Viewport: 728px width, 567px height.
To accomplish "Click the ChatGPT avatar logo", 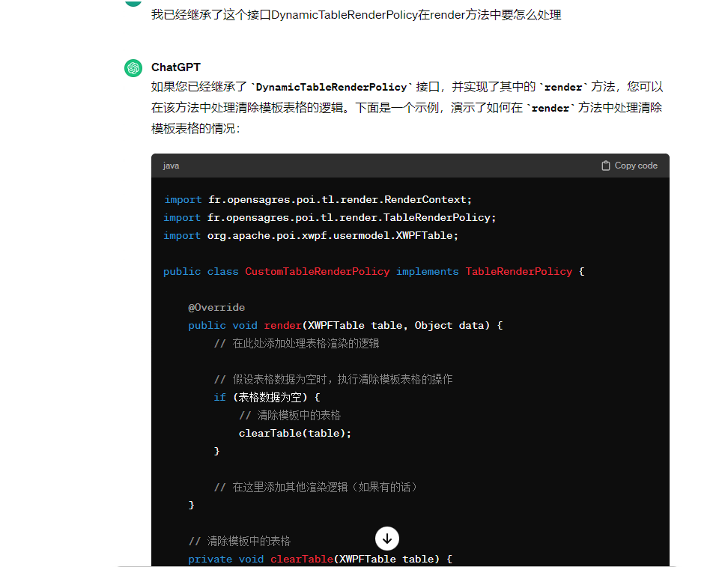I will 133,68.
